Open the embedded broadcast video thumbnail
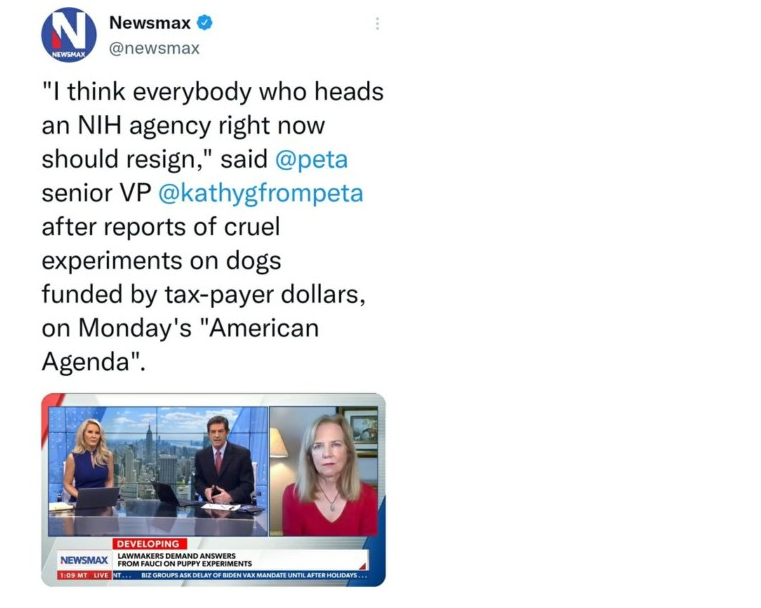The width and height of the screenshot is (761, 608). coord(214,490)
